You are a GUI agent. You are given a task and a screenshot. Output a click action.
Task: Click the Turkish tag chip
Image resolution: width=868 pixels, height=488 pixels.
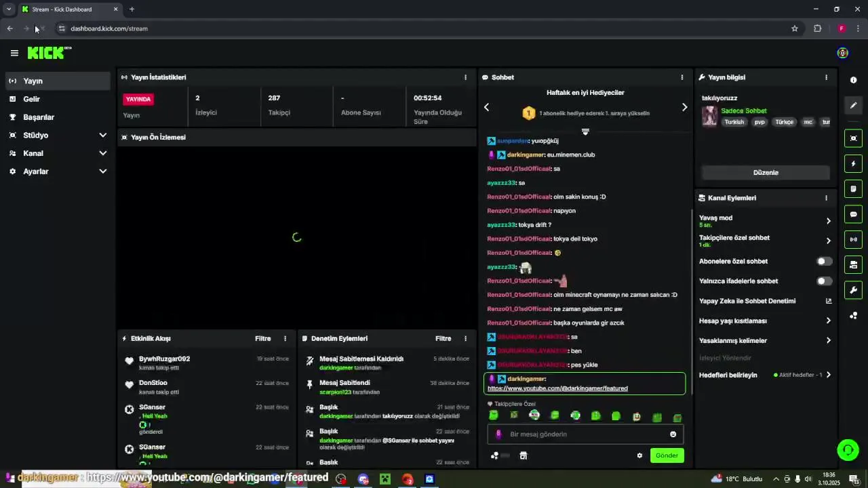coord(734,122)
